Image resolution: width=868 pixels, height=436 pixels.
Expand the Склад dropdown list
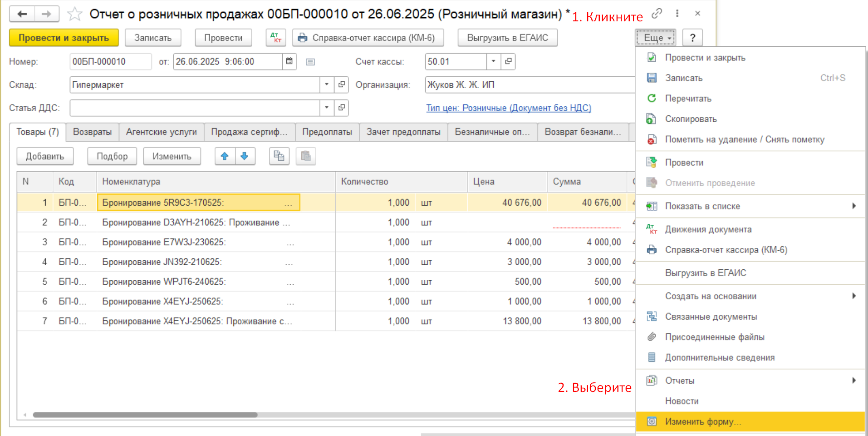coord(326,84)
